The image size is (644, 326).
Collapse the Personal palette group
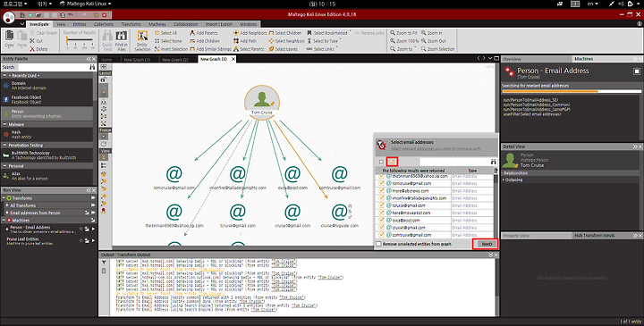coord(4,166)
